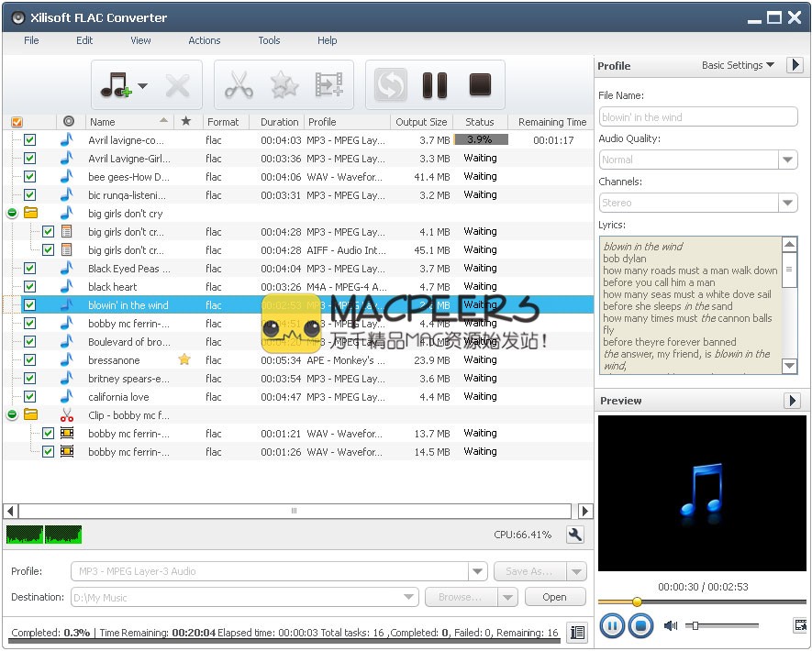The height and width of the screenshot is (651, 812).
Task: Open the Tools menu
Action: point(269,40)
